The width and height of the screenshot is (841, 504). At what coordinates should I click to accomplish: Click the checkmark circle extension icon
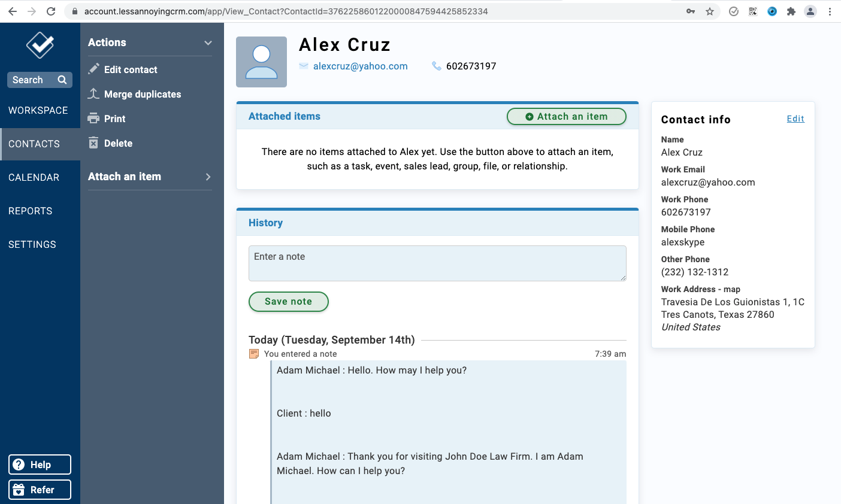(734, 11)
